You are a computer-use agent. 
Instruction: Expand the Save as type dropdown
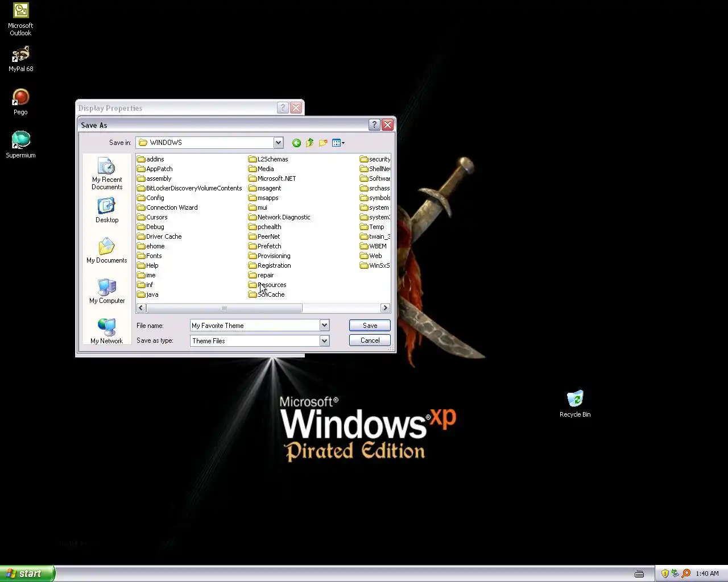pyautogui.click(x=324, y=341)
